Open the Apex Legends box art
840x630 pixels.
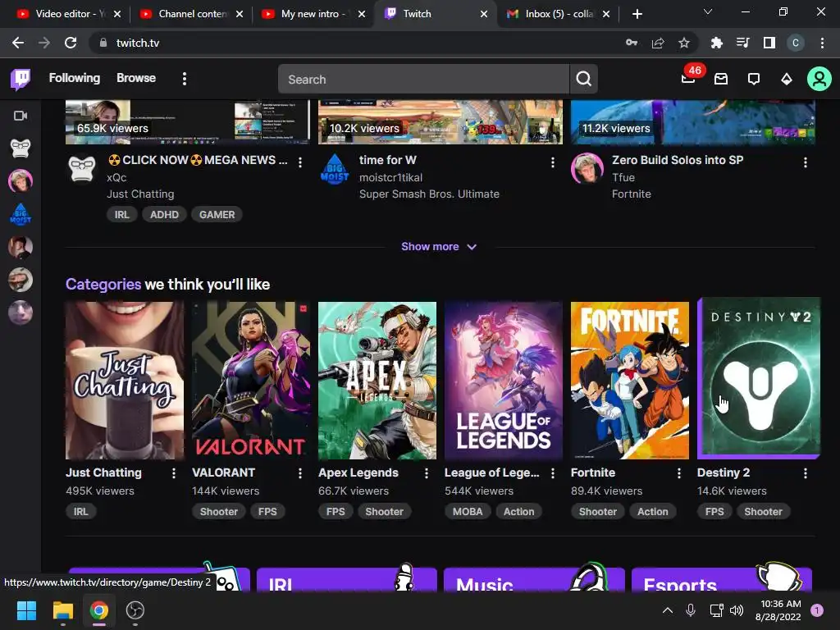[377, 381]
